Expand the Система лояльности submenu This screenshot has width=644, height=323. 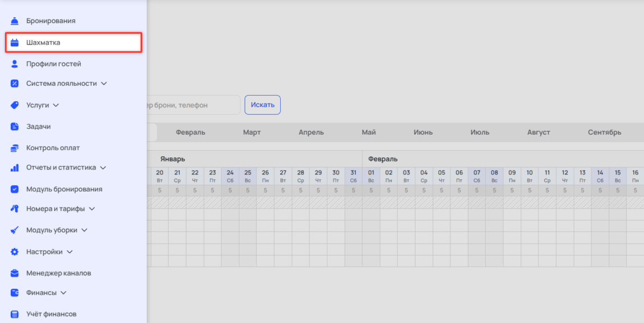104,84
